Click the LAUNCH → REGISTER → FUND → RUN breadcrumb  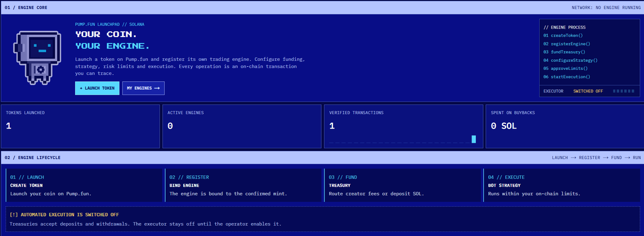click(x=596, y=158)
